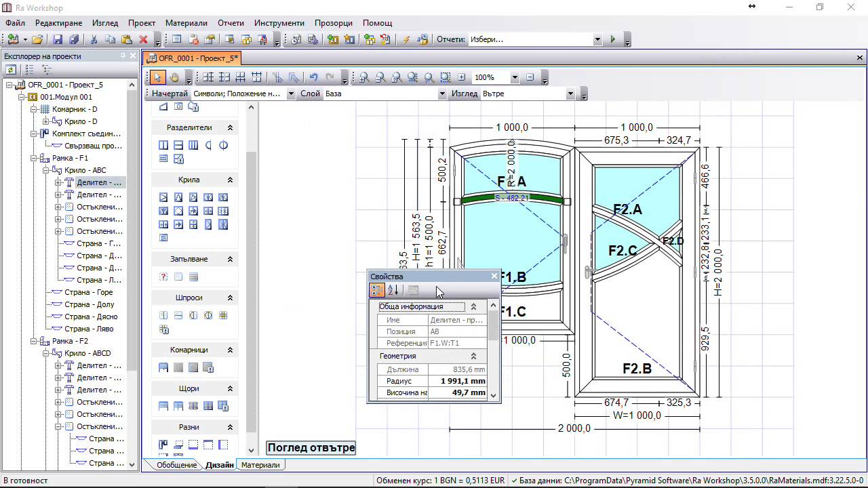This screenshot has width=868, height=488.
Task: Click the Save All icon
Action: pyautogui.click(x=74, y=40)
